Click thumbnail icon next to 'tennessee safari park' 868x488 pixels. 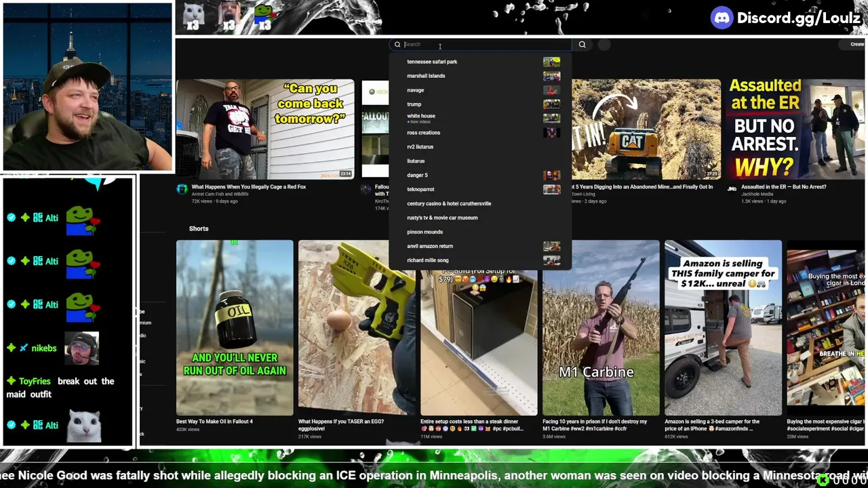pos(551,62)
